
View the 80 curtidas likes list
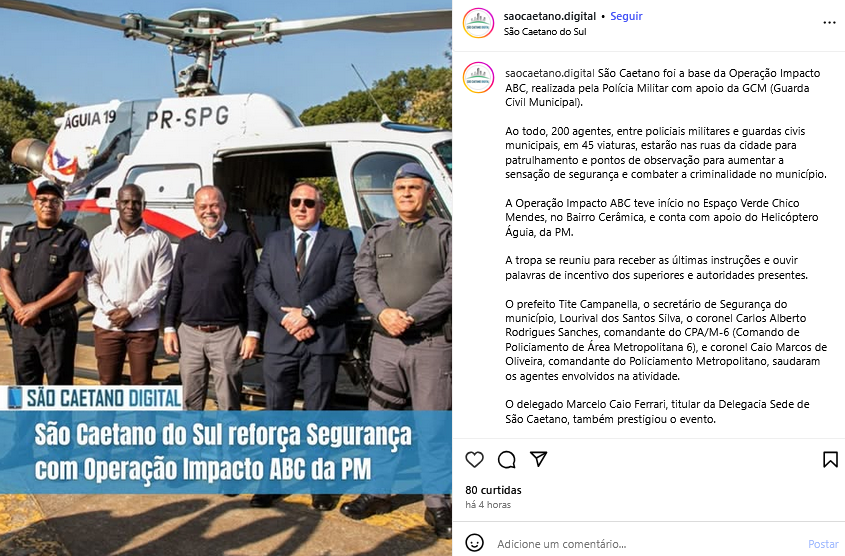click(493, 490)
